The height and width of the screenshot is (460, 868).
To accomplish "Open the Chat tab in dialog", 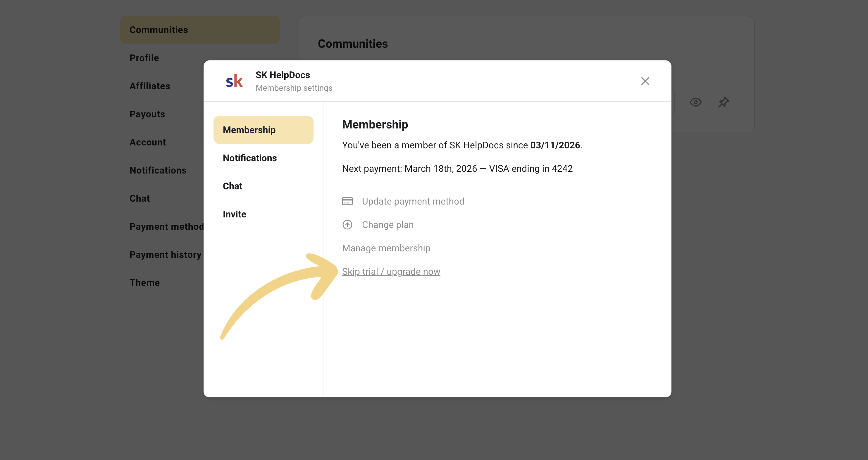I will (232, 186).
